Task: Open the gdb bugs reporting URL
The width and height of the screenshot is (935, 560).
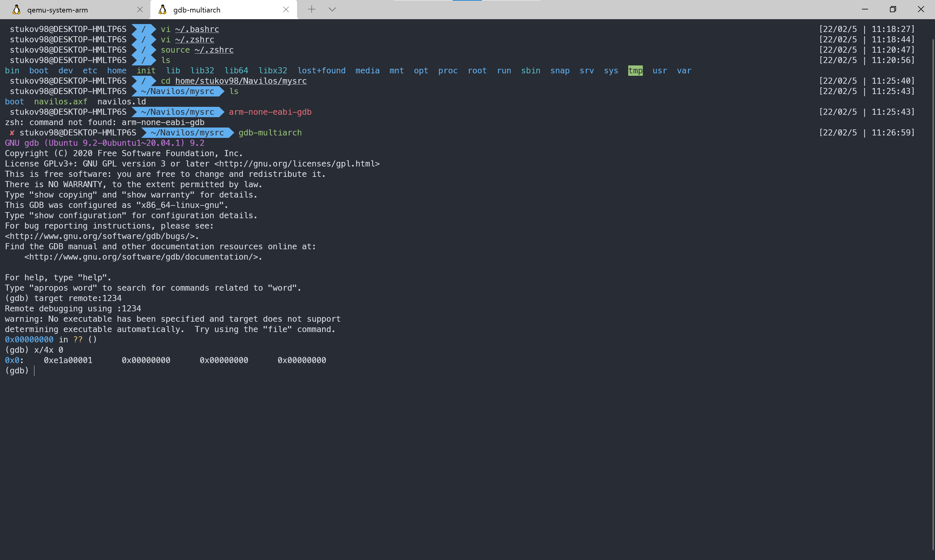Action: [x=101, y=236]
